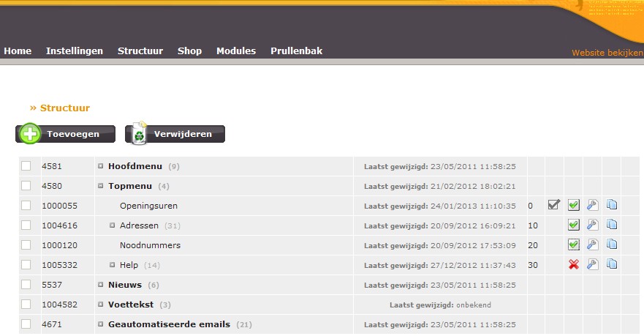Click the Structuur breadcrumb heading
Screen dimensions: 644x336
[65, 108]
